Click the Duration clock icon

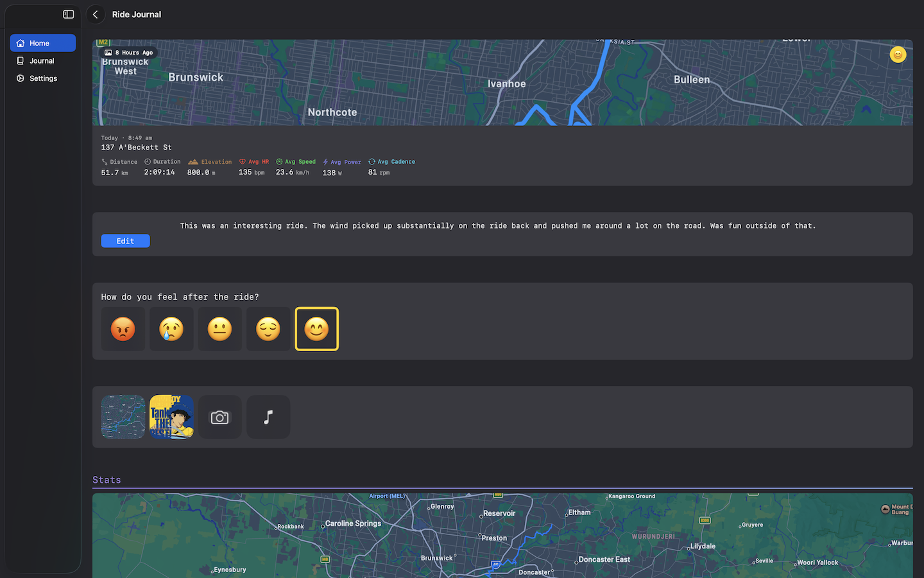coord(148,162)
